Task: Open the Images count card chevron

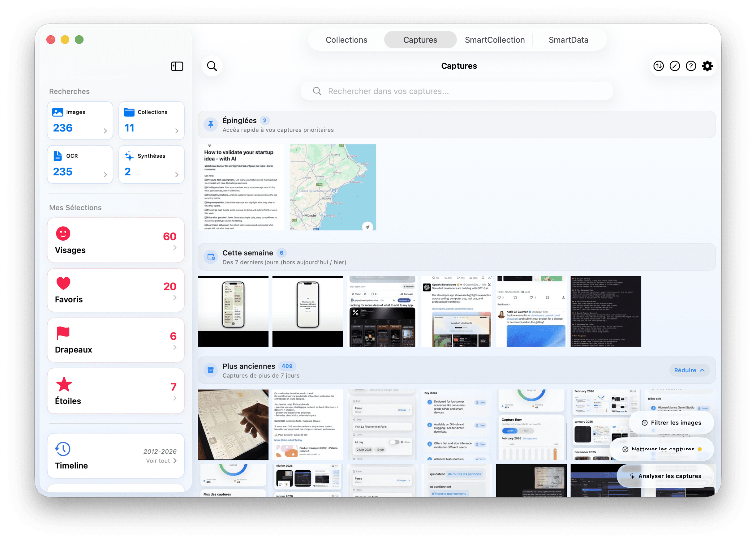Action: 105,131
